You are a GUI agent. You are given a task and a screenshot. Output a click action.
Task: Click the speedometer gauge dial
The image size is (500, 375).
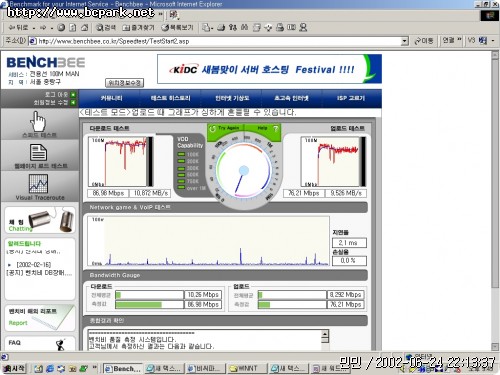pyautogui.click(x=244, y=170)
